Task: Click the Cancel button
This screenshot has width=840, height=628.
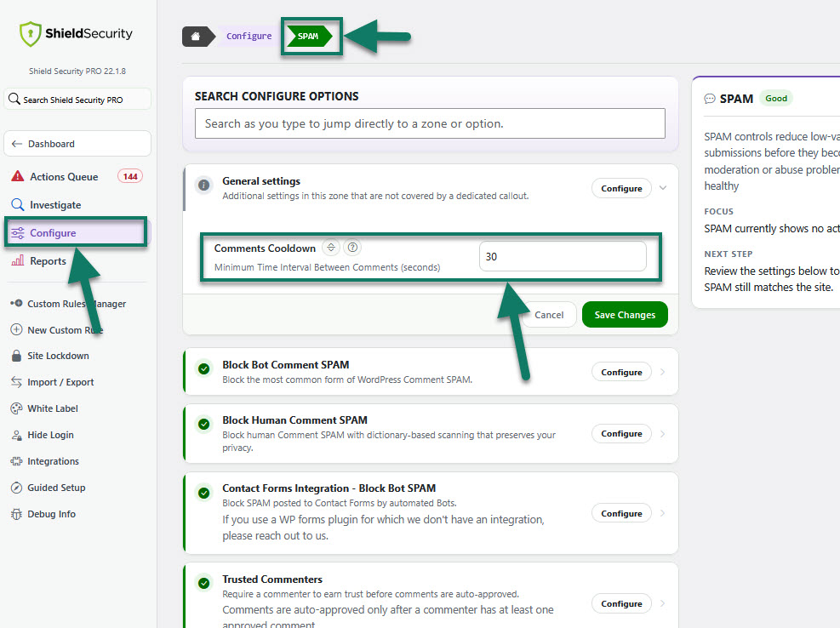Action: [549, 315]
